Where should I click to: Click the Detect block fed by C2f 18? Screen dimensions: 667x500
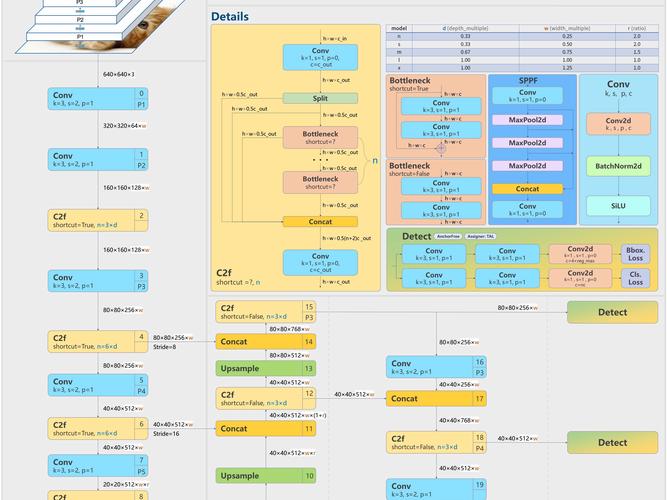coord(612,442)
